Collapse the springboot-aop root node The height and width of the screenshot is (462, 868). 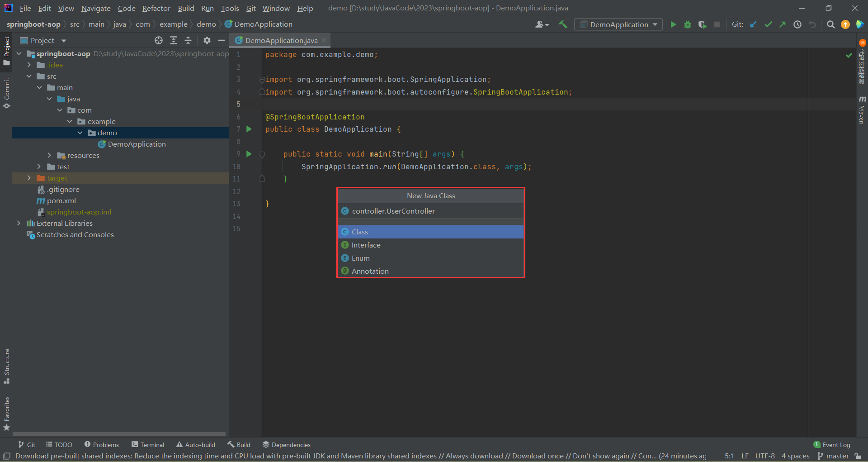[19, 53]
